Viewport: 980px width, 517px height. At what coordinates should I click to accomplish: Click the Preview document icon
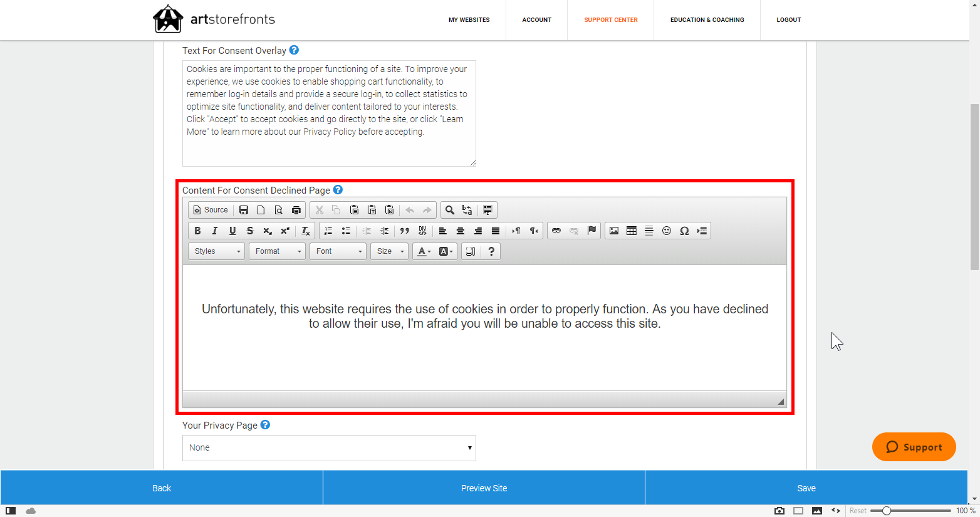279,210
